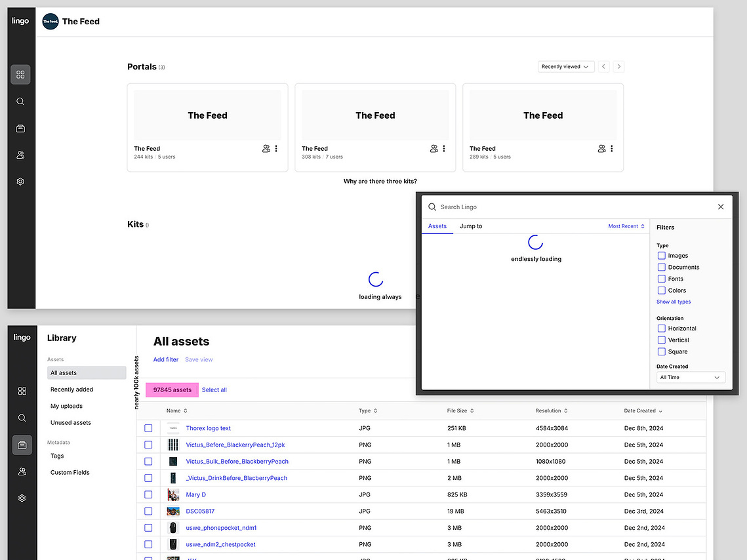Open settings gear in Library window sidebar
The width and height of the screenshot is (747, 560).
(22, 498)
